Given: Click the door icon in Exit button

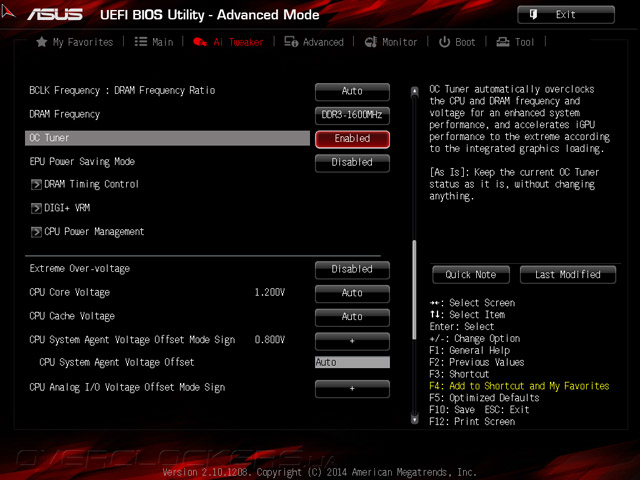Looking at the screenshot, I should [x=533, y=15].
